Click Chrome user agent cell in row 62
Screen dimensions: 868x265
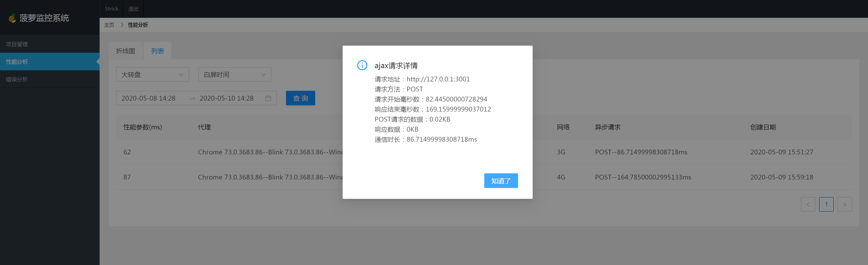point(270,152)
